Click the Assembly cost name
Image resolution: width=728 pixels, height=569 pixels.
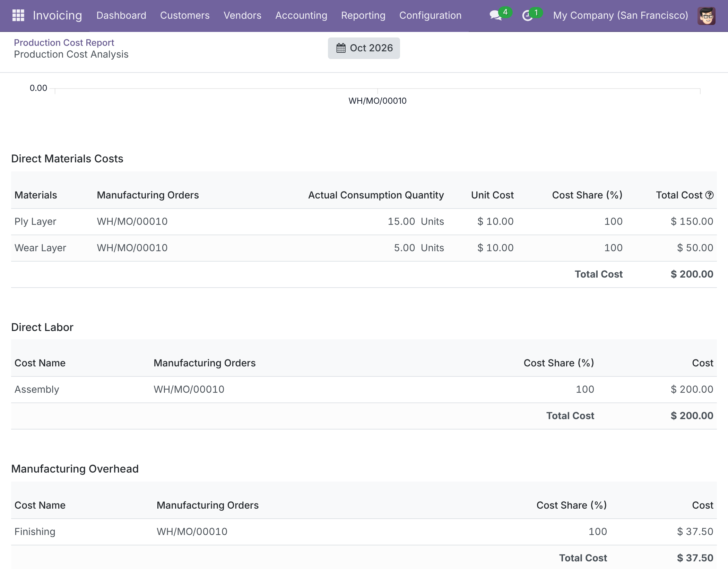(x=37, y=389)
